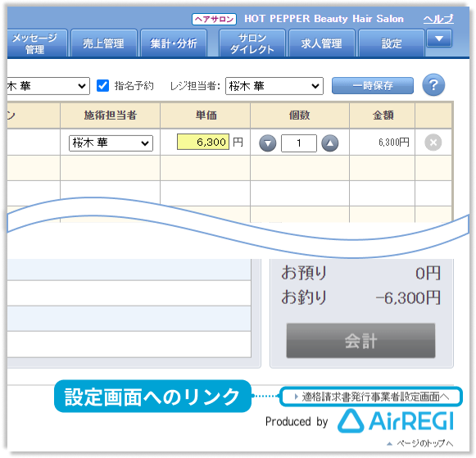The height and width of the screenshot is (458, 476).
Task: Open the 施術担当者 桜木 華 dropdown in table row
Action: 111,143
